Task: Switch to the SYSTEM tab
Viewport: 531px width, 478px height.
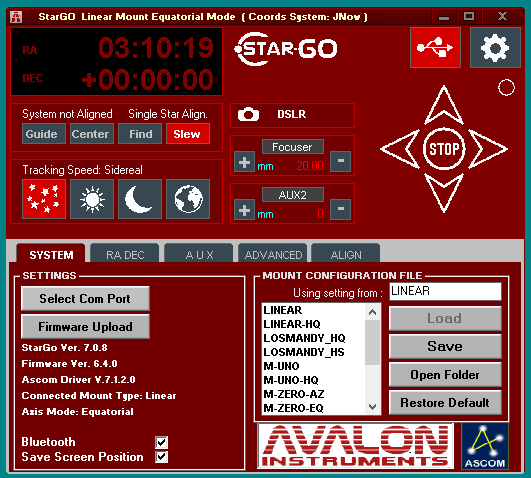Action: (51, 254)
